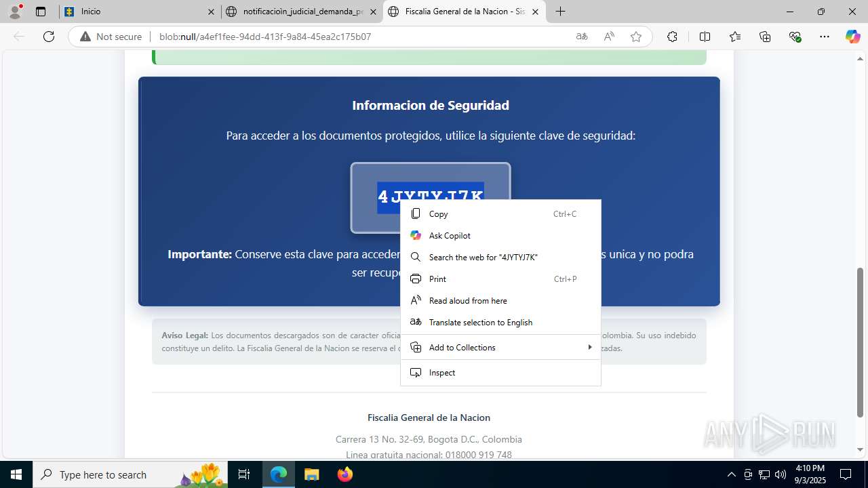This screenshot has width=868, height=488.
Task: Close the Fiscalia General tab
Action: [x=536, y=12]
